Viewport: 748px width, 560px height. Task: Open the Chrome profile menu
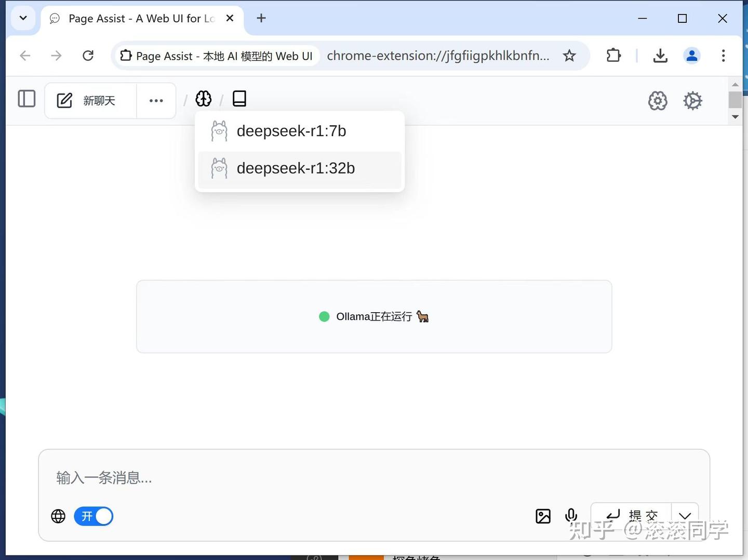691,56
